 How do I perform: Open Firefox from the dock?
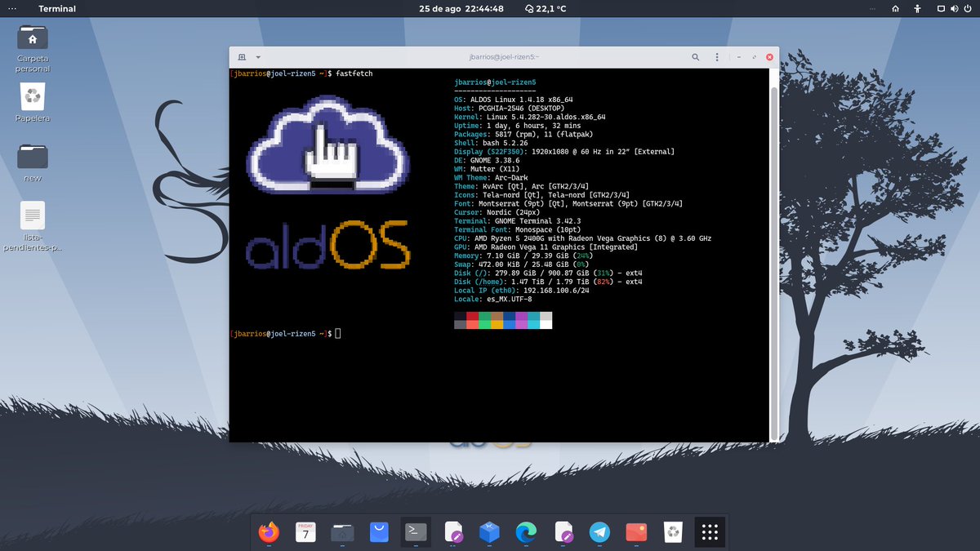[268, 533]
